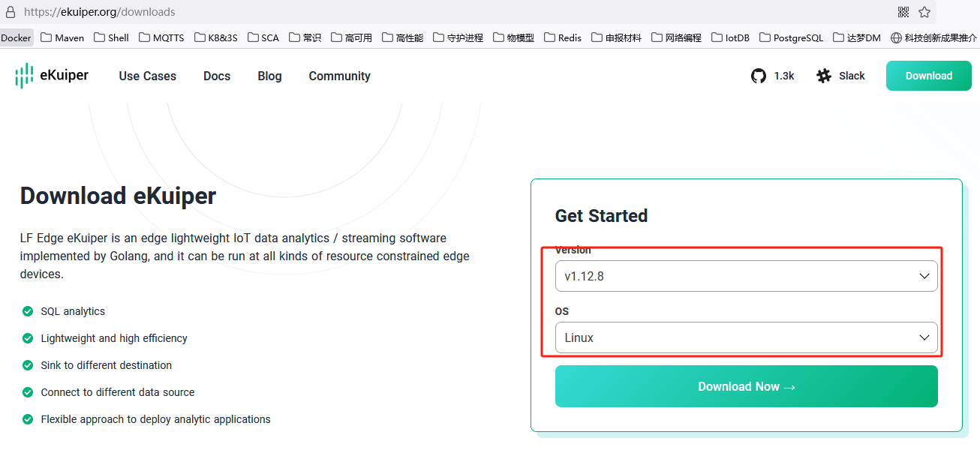Click the bookmark star in the address bar
Screen dimensions: 980x468
(x=925, y=12)
